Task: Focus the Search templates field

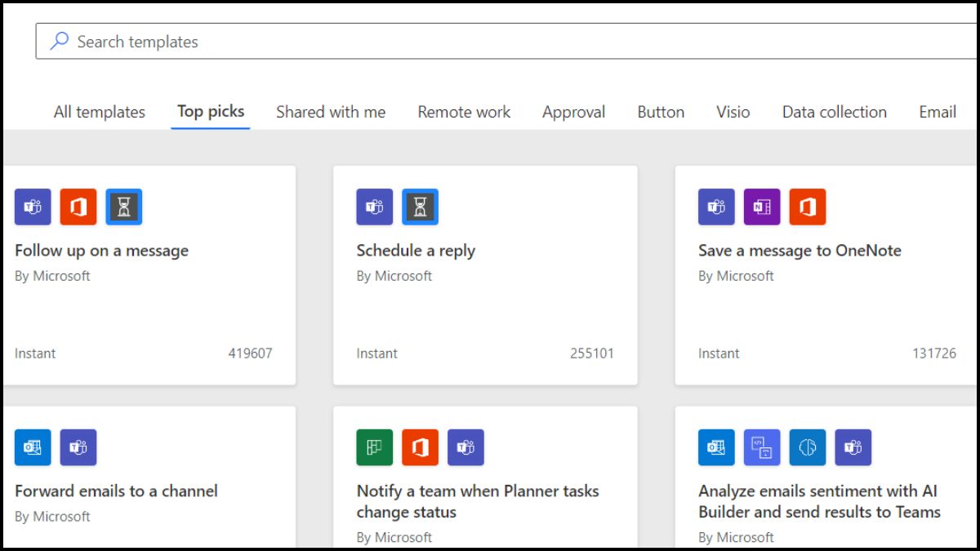Action: pyautogui.click(x=506, y=41)
